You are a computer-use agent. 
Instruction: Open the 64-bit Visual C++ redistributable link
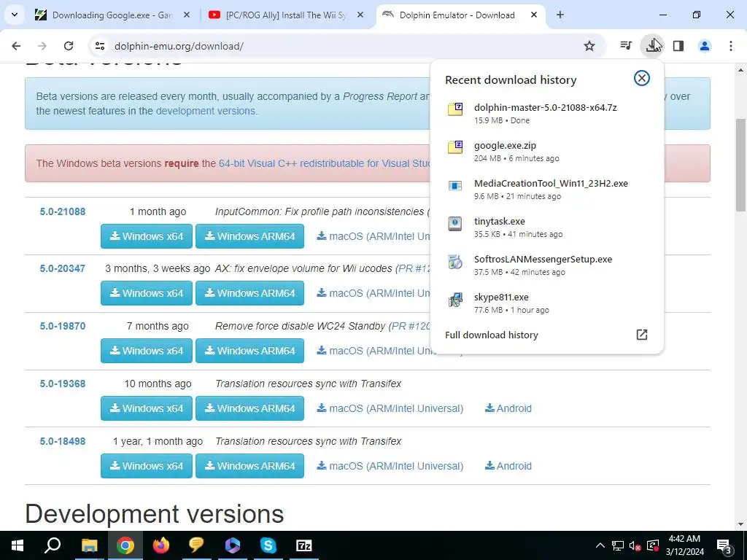324,163
